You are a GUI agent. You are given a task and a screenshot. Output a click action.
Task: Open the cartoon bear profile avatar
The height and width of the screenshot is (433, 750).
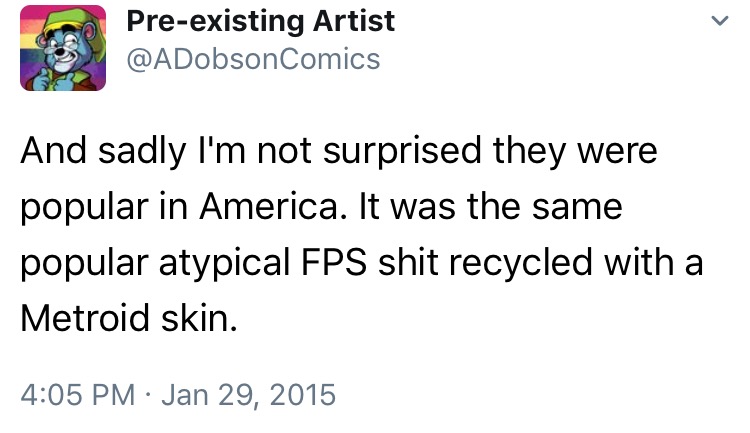[63, 48]
